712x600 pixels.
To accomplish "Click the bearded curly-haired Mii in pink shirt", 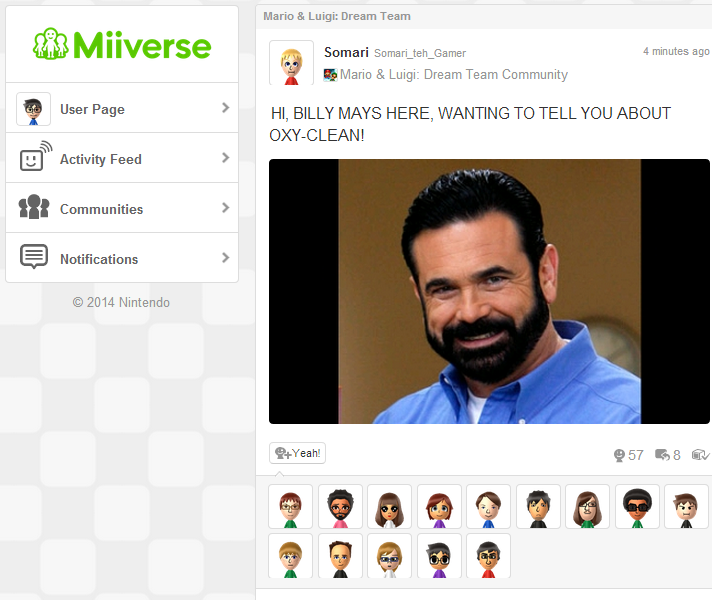I will click(340, 506).
